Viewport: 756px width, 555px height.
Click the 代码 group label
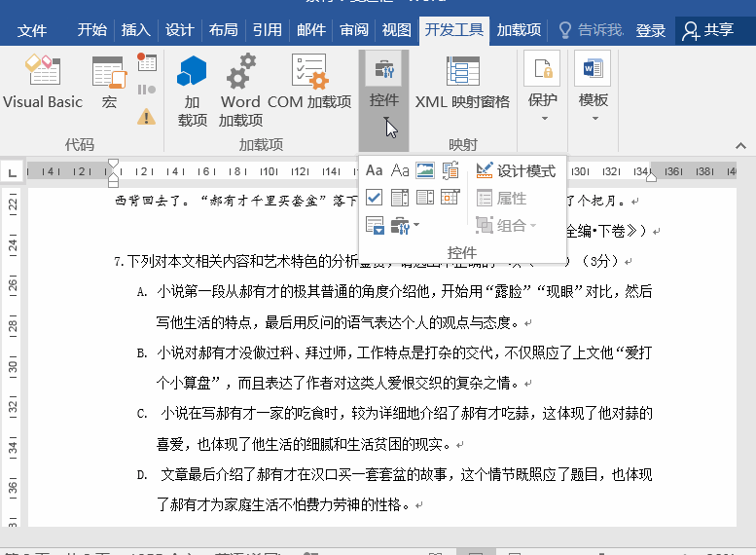(x=80, y=144)
